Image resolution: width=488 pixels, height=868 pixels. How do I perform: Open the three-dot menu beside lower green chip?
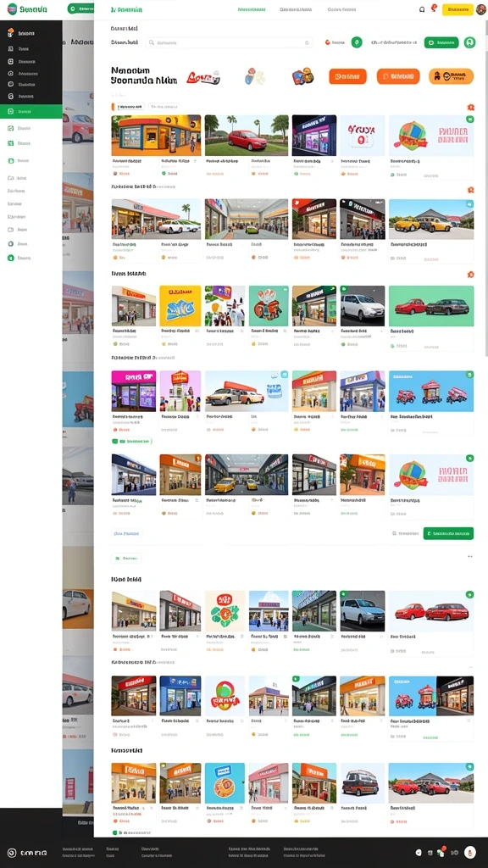(x=469, y=556)
